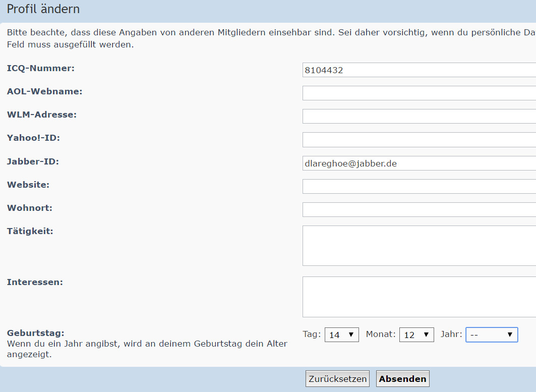The image size is (536, 392).
Task: Expand the Monat dropdown showing 12
Action: [416, 335]
